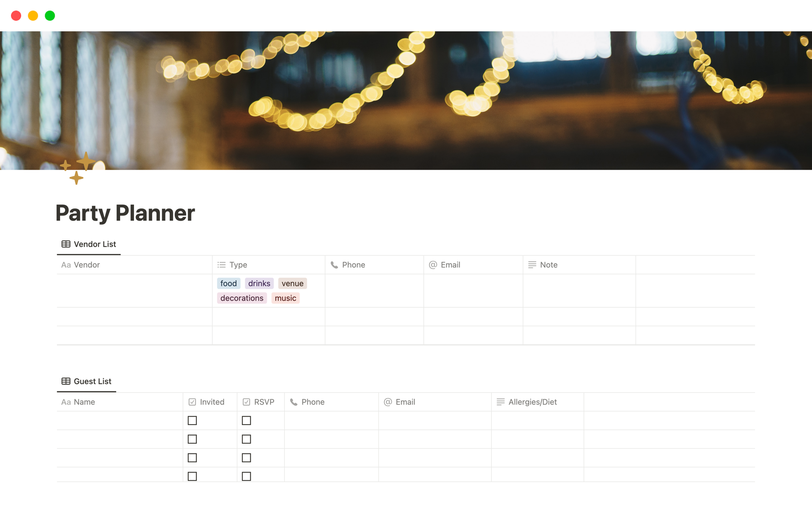The height and width of the screenshot is (508, 812).
Task: Toggle the first guest Invited checkbox
Action: tap(192, 420)
